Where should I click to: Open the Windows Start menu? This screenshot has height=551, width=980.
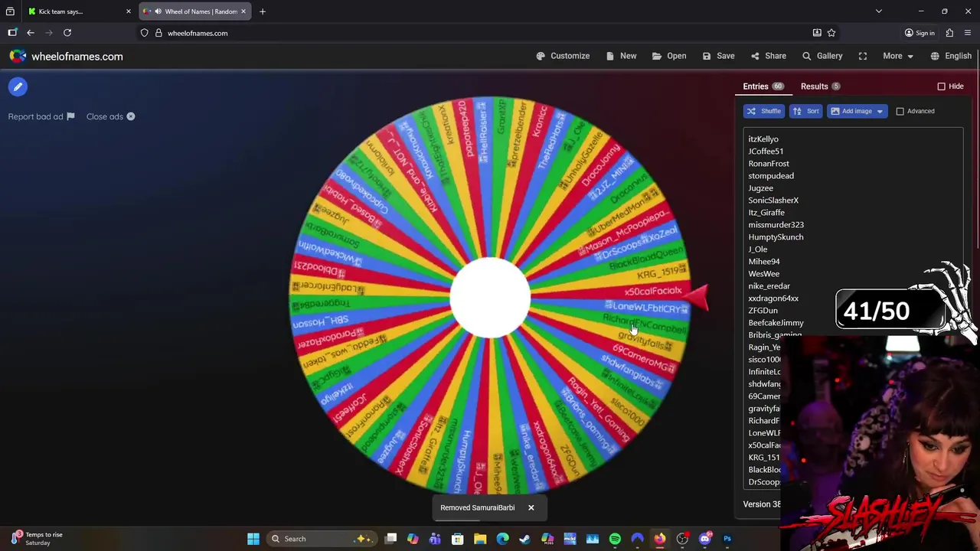click(253, 539)
